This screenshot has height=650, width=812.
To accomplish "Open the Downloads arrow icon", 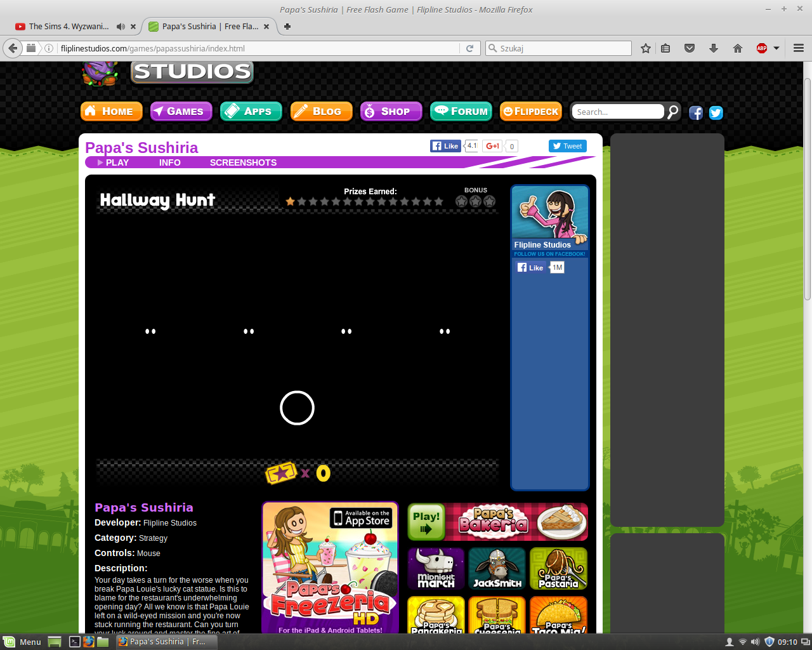I will click(x=714, y=48).
